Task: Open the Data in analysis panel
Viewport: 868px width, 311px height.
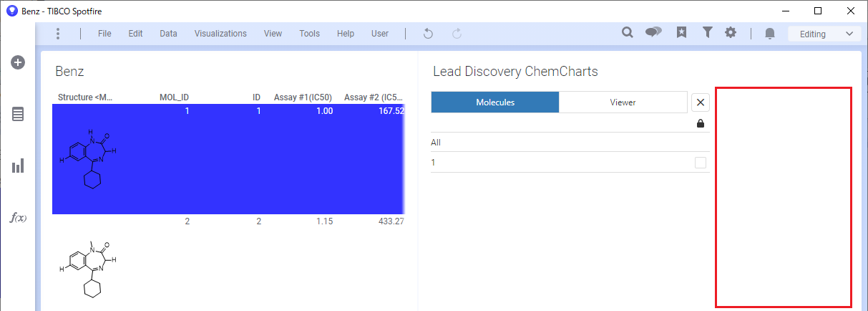Action: (18, 114)
